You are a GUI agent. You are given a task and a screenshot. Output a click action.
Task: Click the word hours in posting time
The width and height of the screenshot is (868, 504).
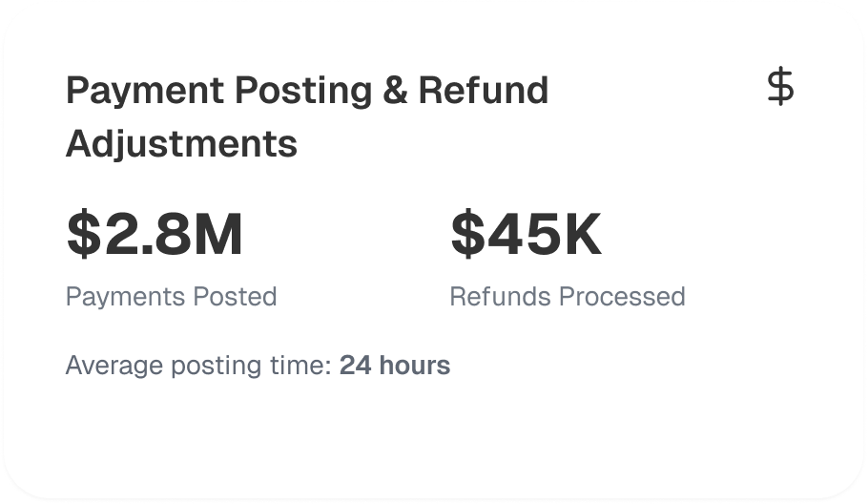click(413, 365)
